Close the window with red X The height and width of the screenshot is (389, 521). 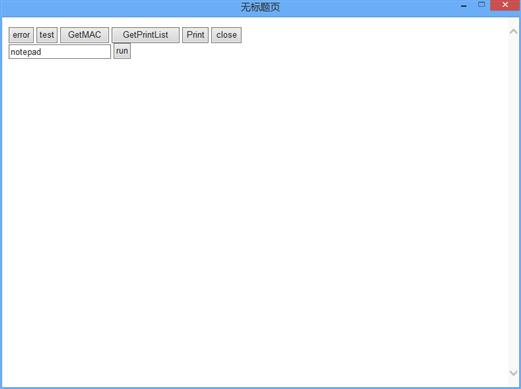tap(505, 5)
